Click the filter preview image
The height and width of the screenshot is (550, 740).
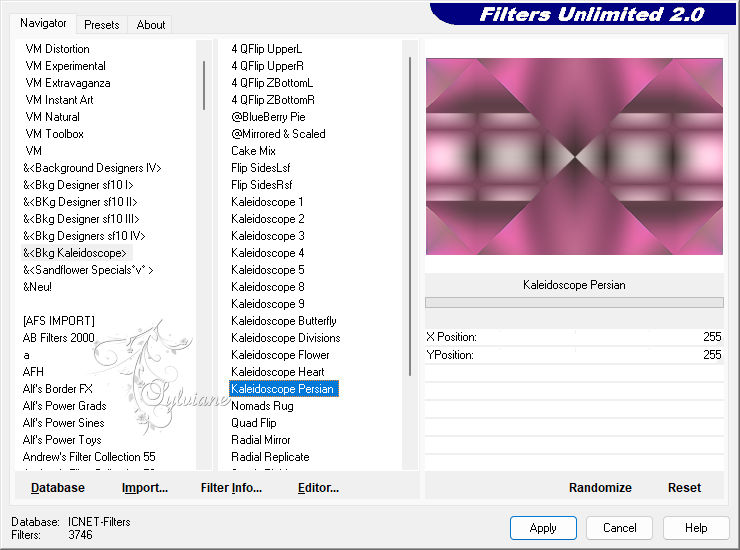(x=574, y=156)
